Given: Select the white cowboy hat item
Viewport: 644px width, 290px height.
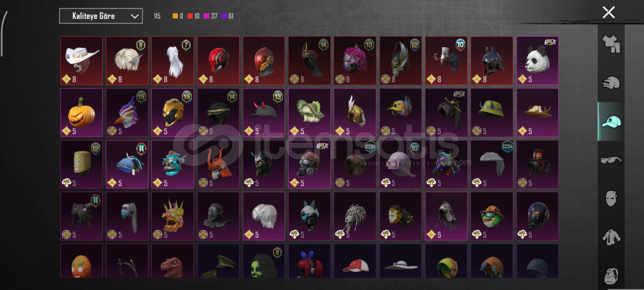Looking at the screenshot, I should 82,61.
